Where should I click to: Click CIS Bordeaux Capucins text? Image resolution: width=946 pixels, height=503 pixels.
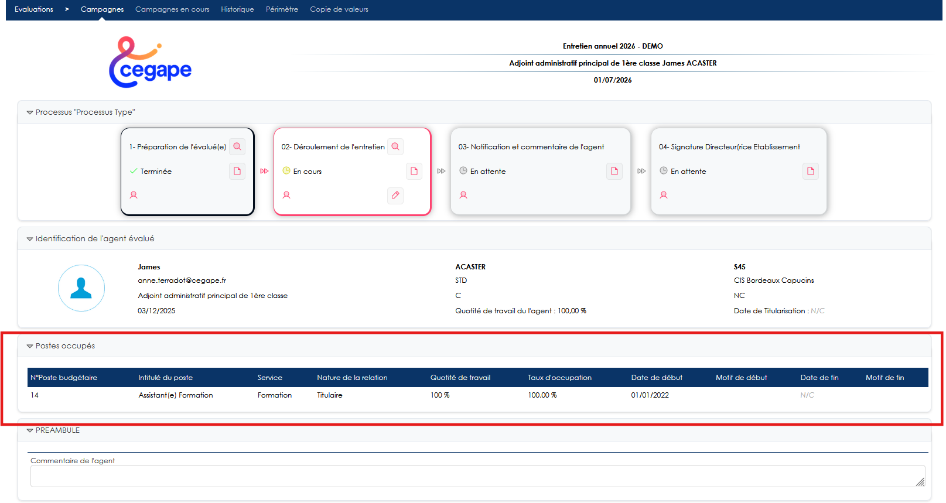773,280
